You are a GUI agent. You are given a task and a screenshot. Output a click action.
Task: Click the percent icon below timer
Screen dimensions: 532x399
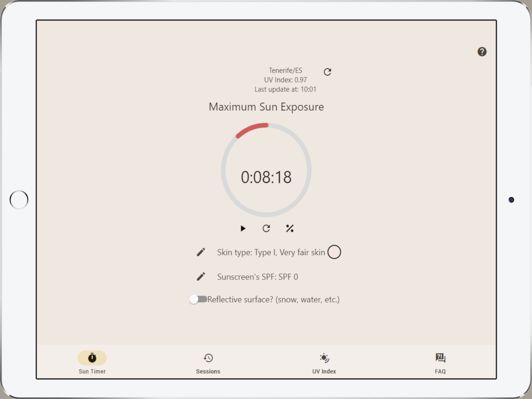[x=290, y=228]
